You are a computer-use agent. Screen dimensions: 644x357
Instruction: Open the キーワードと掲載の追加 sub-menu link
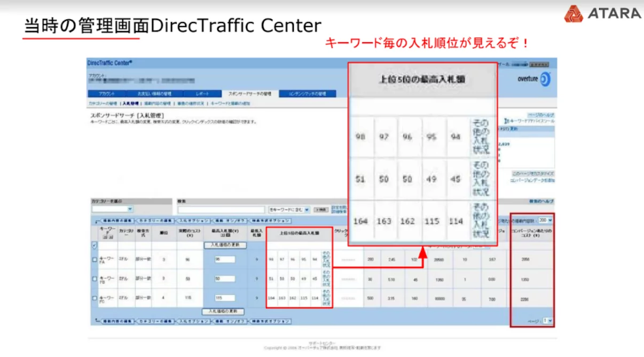(x=230, y=103)
